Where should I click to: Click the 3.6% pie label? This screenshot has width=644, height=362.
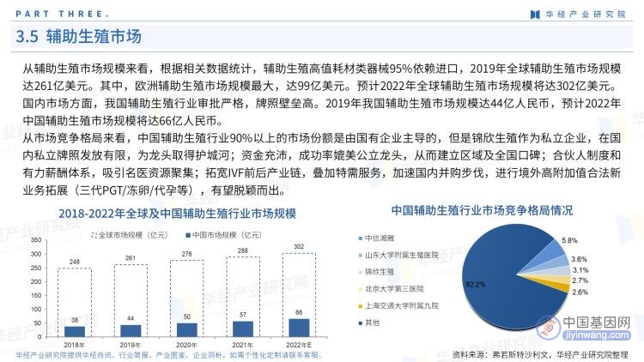pyautogui.click(x=579, y=259)
